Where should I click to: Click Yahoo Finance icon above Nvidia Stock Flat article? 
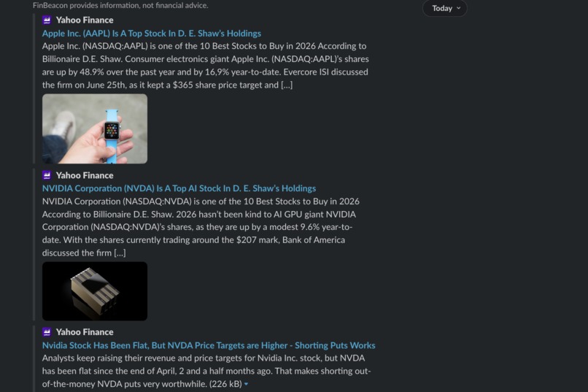point(47,332)
